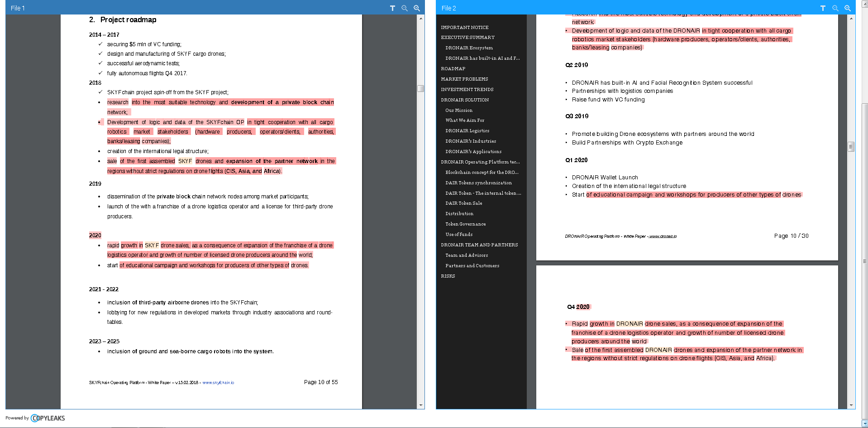Image resolution: width=868 pixels, height=428 pixels.
Task: Go to DRONAIR's Industries outline entry
Action: tap(471, 141)
